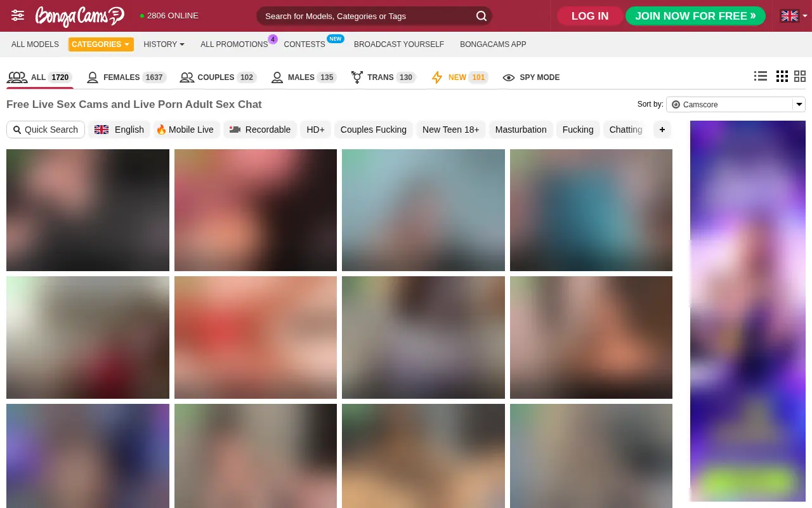
Task: Toggle the English language filter
Action: 119,130
